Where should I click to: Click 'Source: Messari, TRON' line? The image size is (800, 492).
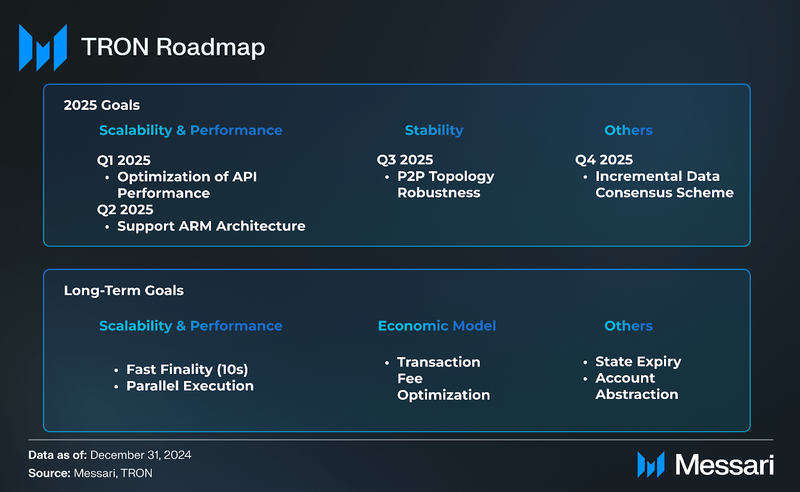[90, 473]
